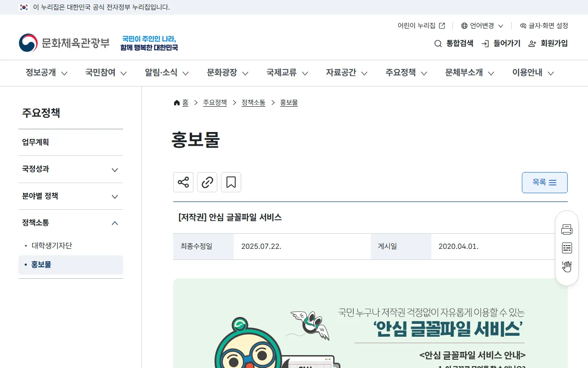Click the home icon in breadcrumb

(177, 103)
